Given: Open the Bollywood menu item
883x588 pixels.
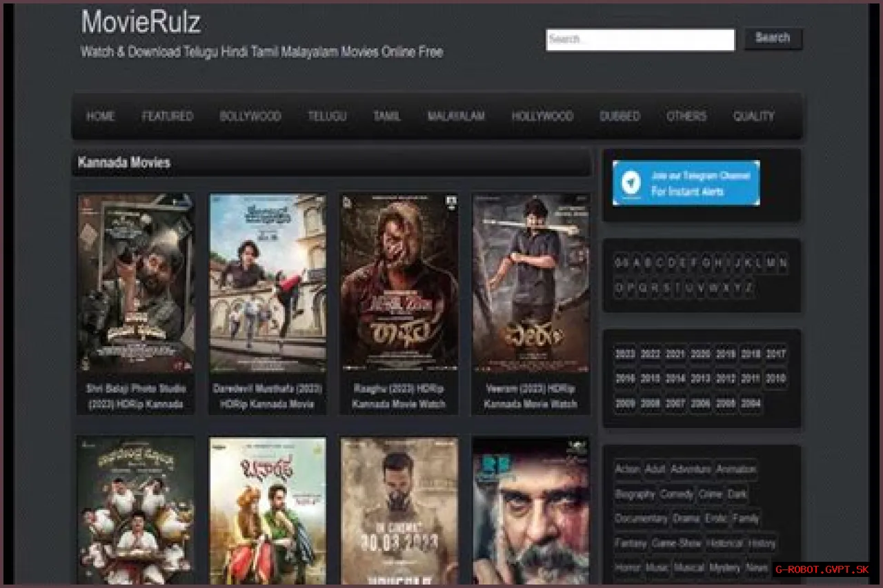Looking at the screenshot, I should 250,116.
